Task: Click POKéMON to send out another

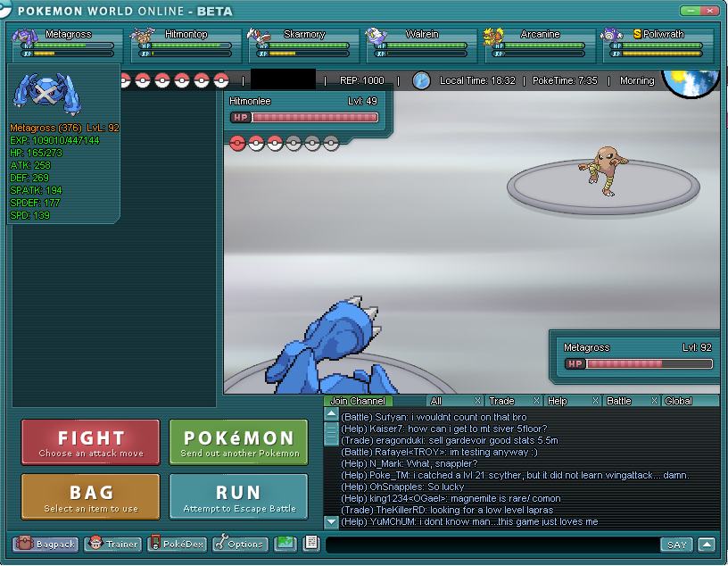Action: point(238,443)
